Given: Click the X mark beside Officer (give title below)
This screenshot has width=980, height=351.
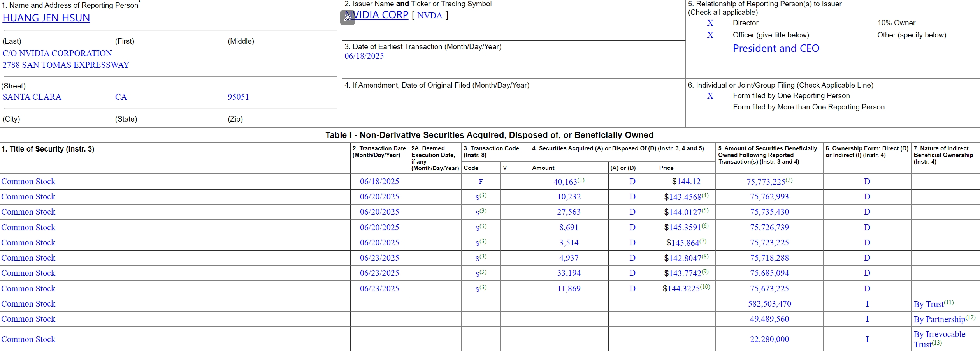Looking at the screenshot, I should (710, 35).
